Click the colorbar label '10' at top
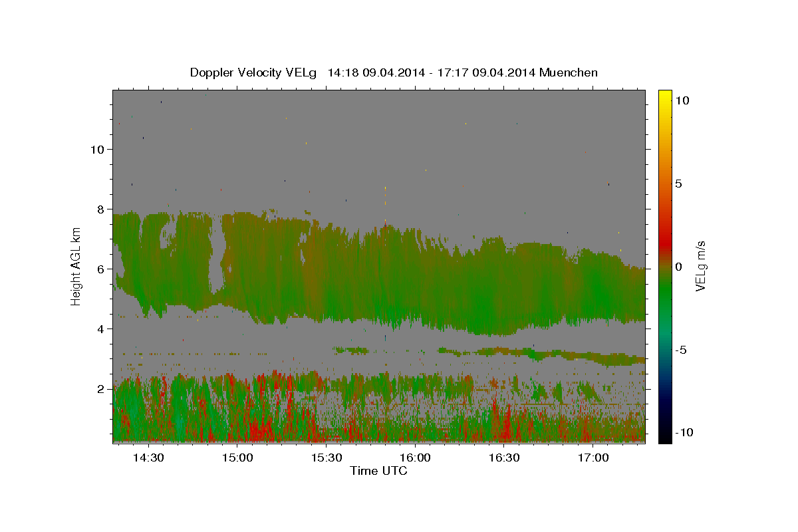This screenshot has height=532, width=798. (x=682, y=100)
